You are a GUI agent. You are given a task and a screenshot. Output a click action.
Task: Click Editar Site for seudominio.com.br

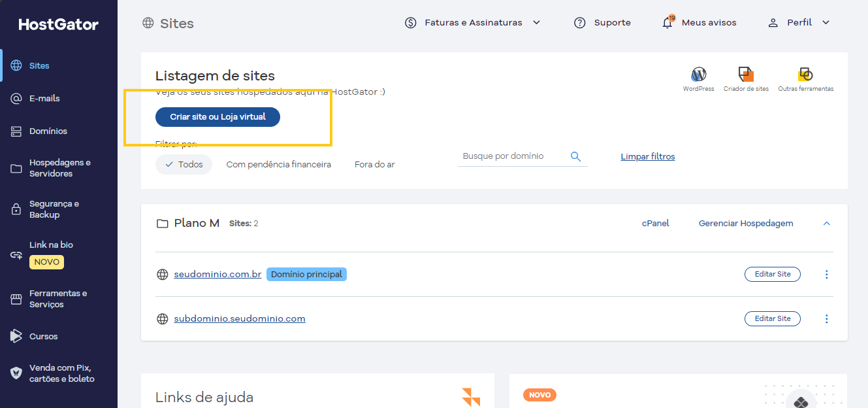pyautogui.click(x=773, y=275)
